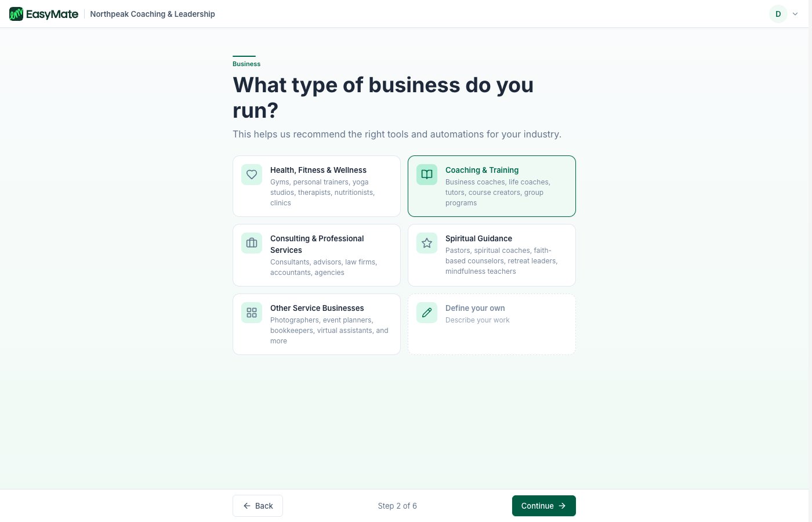Viewport: 812px width, 522px height.
Task: Click the EasyMate brand name
Action: 52,14
